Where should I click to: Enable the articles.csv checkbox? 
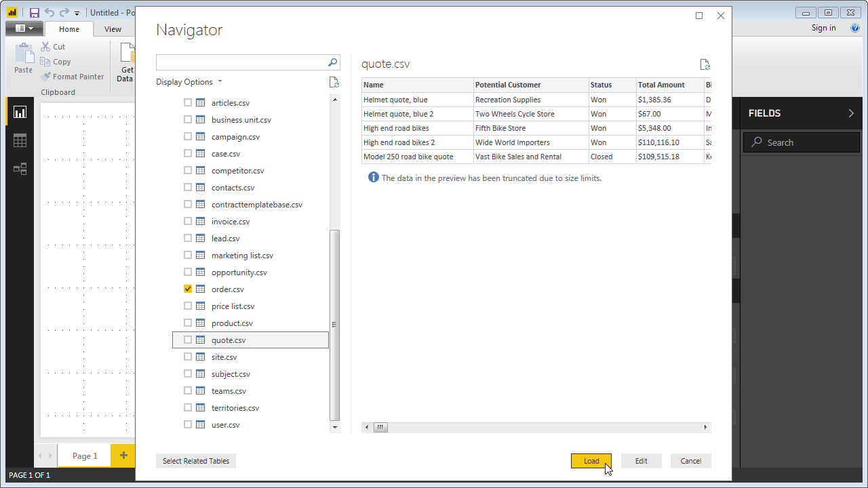point(187,102)
